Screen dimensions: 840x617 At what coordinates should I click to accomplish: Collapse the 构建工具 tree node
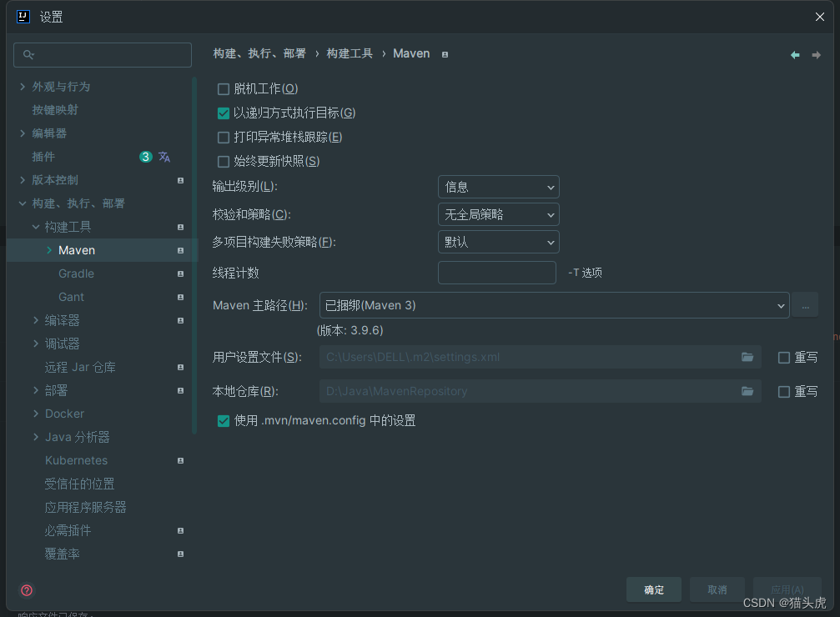coord(36,227)
